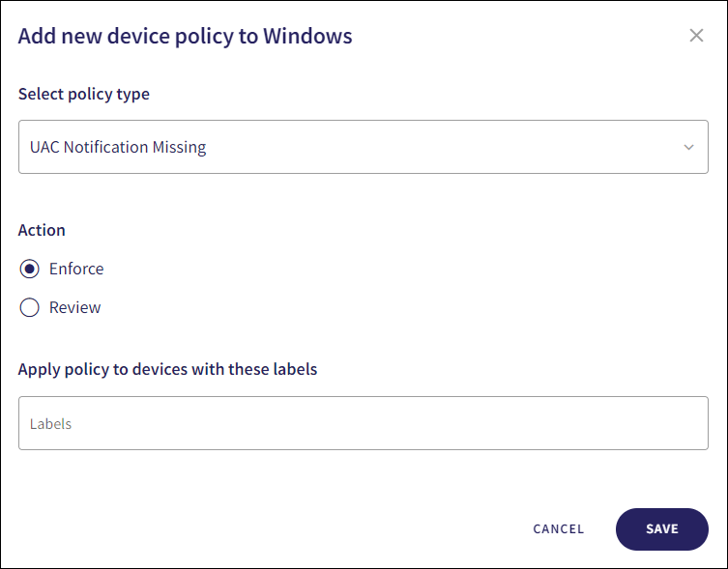Close the Add new device policy dialog
The height and width of the screenshot is (569, 728).
tap(696, 36)
